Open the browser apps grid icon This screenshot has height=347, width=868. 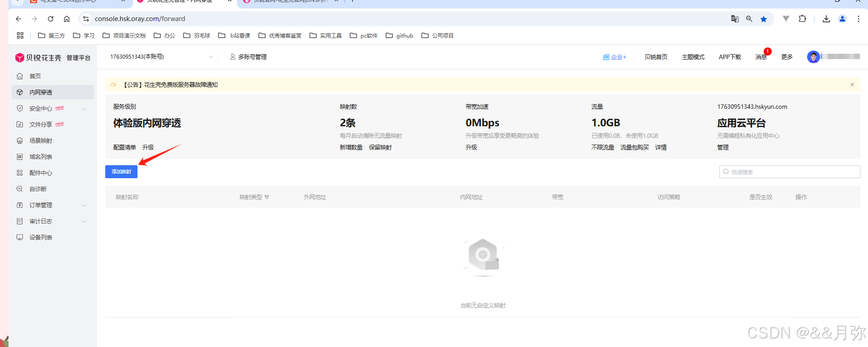click(20, 35)
